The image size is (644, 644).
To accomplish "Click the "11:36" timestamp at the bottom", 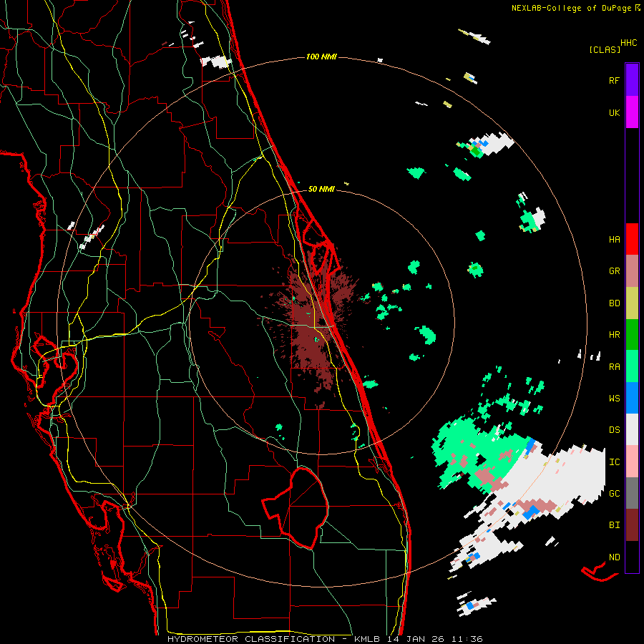I will click(467, 639).
